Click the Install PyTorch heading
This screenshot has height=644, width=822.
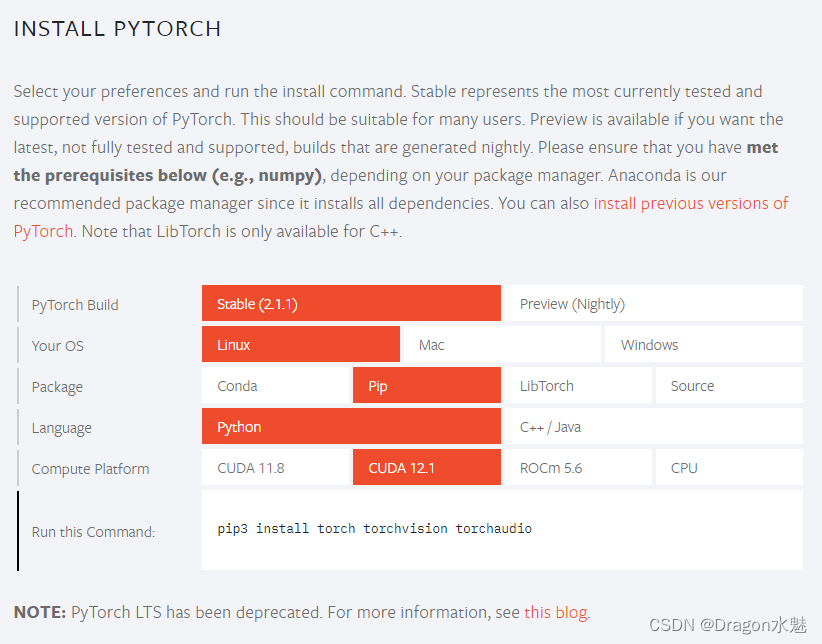pos(117,28)
